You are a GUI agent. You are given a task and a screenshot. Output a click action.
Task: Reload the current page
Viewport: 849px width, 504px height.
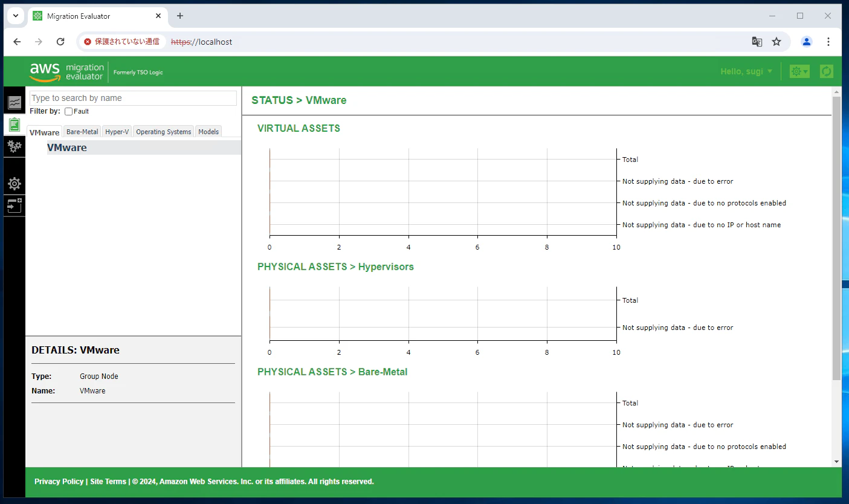60,42
